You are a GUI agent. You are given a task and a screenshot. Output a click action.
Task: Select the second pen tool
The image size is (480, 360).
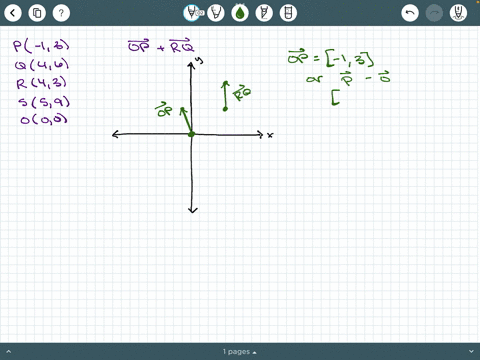216,13
